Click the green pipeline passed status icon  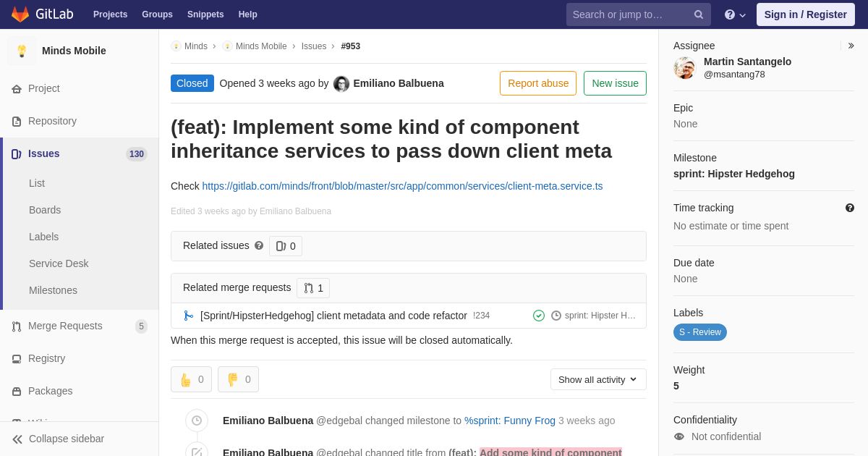(539, 316)
